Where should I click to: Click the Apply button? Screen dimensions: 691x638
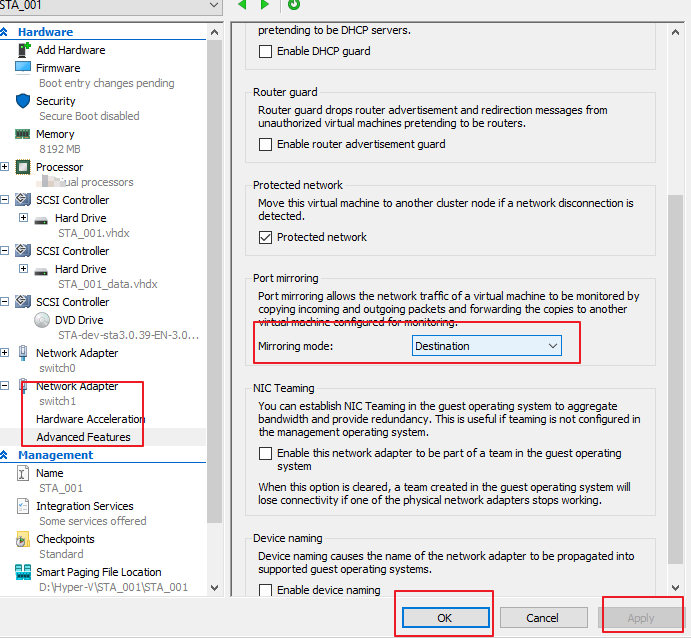(x=641, y=618)
